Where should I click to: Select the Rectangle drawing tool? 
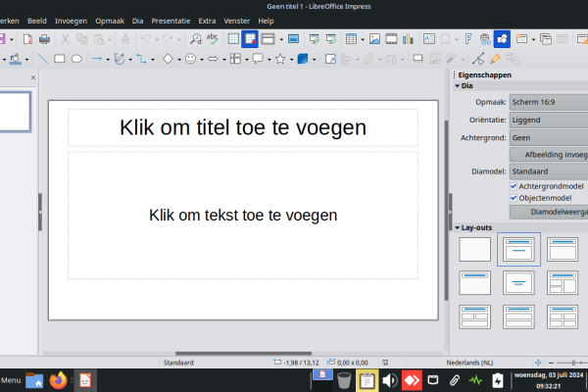point(60,59)
